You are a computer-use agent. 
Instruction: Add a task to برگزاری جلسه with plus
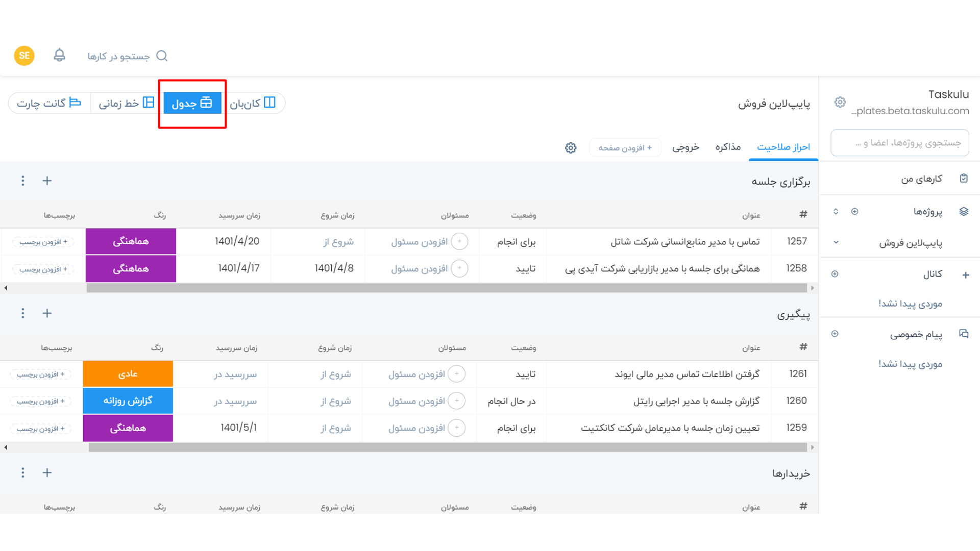click(x=47, y=181)
